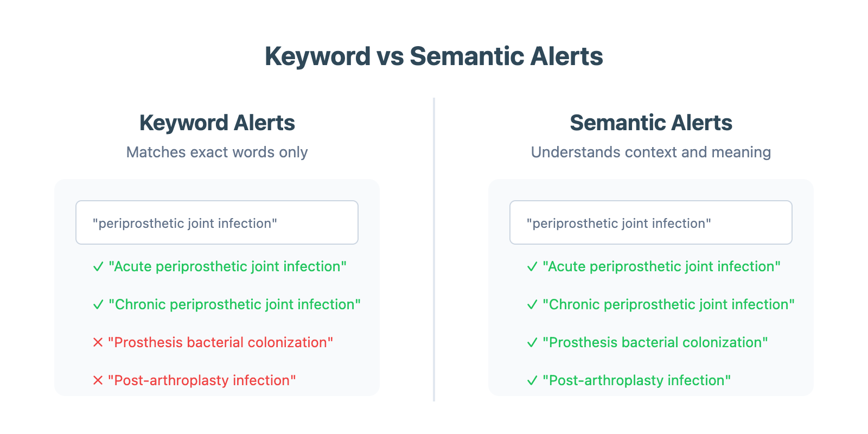
Task: Click "Understands context and meaning" subtitle
Action: tap(651, 152)
